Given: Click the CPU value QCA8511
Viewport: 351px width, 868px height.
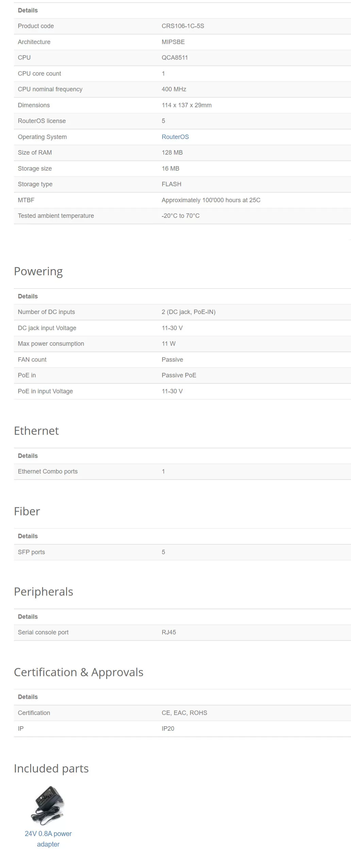Looking at the screenshot, I should (x=175, y=58).
